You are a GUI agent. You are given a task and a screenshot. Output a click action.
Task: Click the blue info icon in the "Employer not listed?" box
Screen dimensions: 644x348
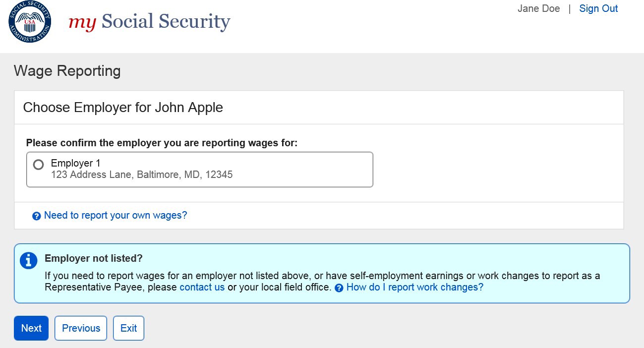[29, 260]
